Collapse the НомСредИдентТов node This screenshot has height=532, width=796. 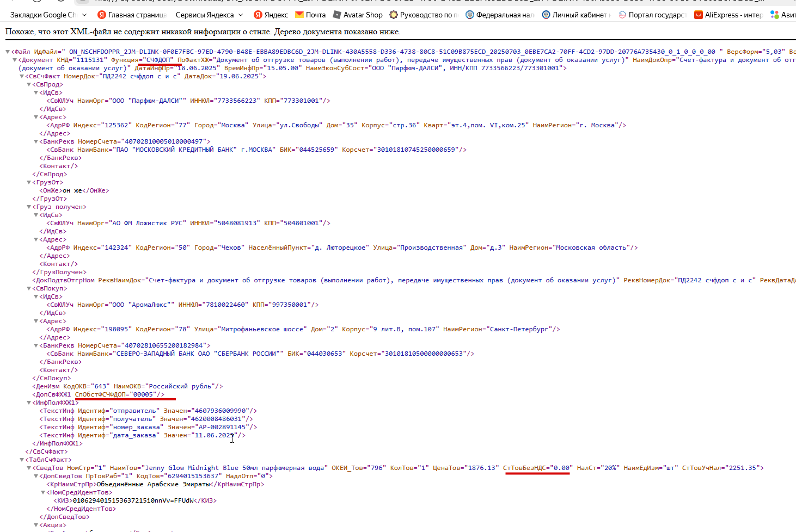coord(44,493)
